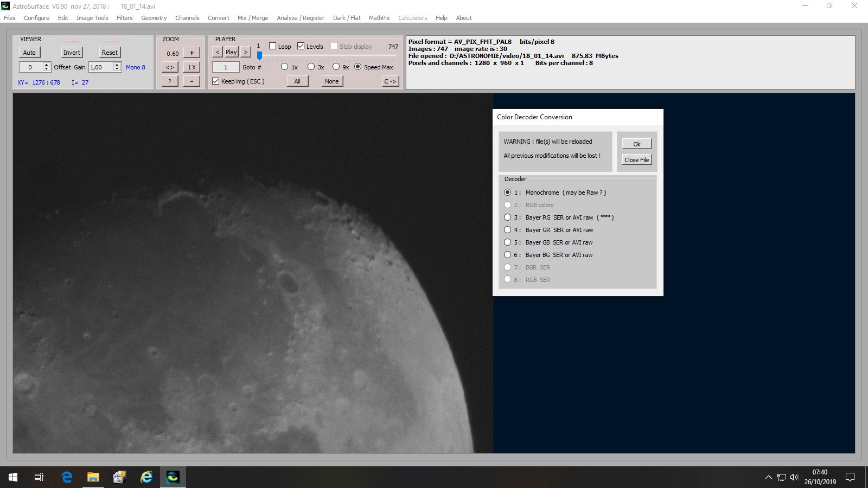Uncheck the Keep img (ESC) checkbox
Image resolution: width=868 pixels, height=488 pixels.
click(216, 81)
